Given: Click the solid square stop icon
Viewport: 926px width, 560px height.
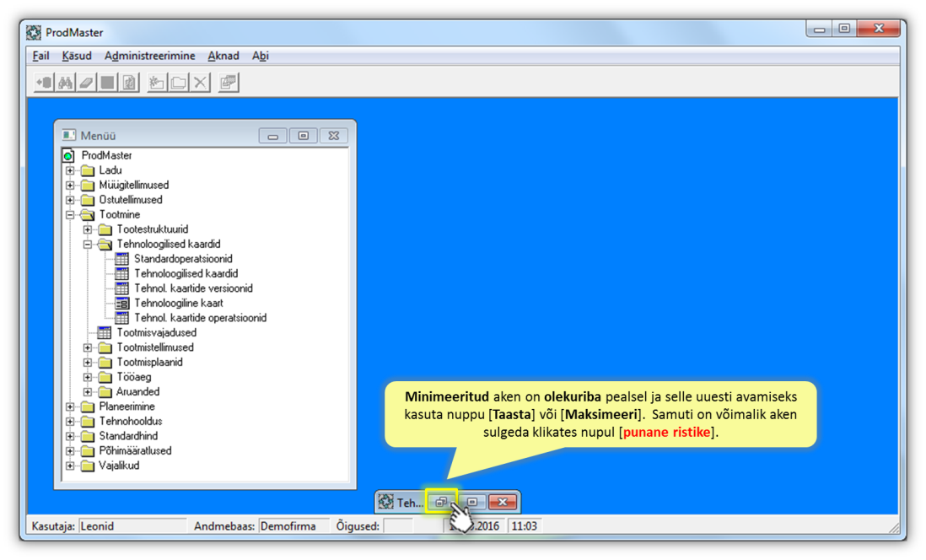Looking at the screenshot, I should click(107, 83).
